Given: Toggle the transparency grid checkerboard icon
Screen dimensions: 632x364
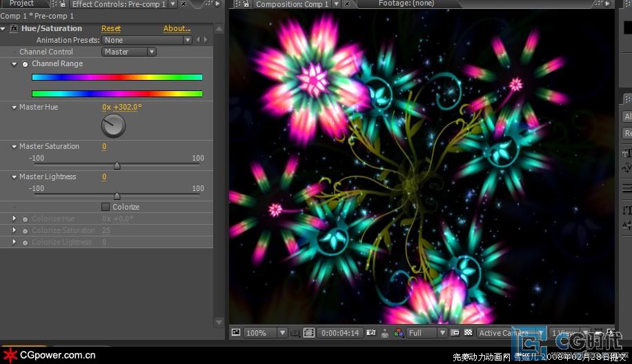Looking at the screenshot, I should click(x=468, y=332).
